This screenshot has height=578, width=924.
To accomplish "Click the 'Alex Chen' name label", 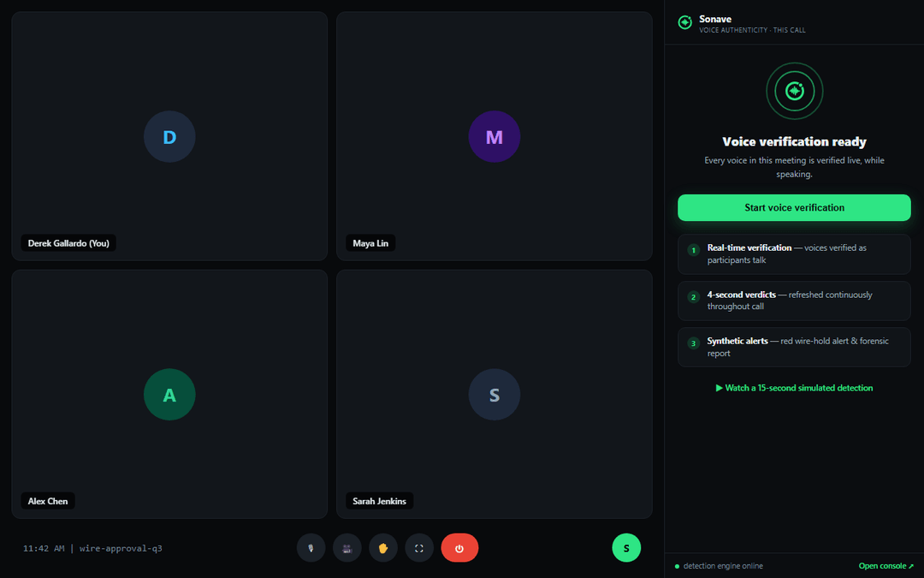I will pos(48,501).
